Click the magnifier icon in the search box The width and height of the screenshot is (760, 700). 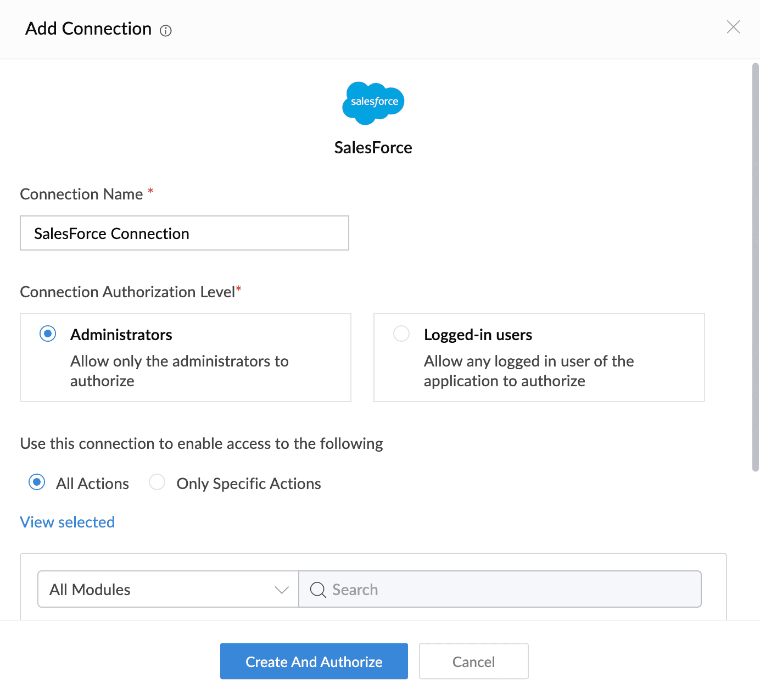pos(318,590)
